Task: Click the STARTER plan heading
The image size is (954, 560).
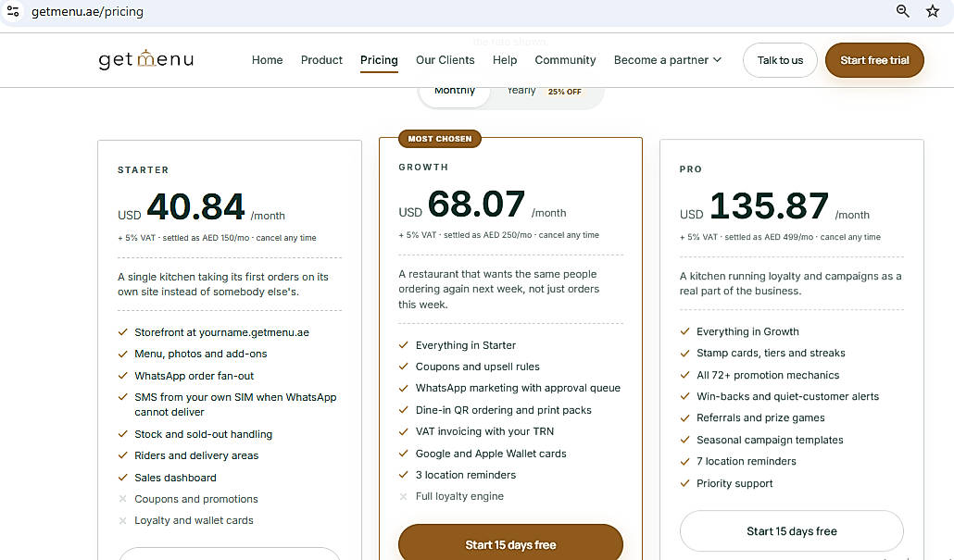Action: (x=143, y=170)
